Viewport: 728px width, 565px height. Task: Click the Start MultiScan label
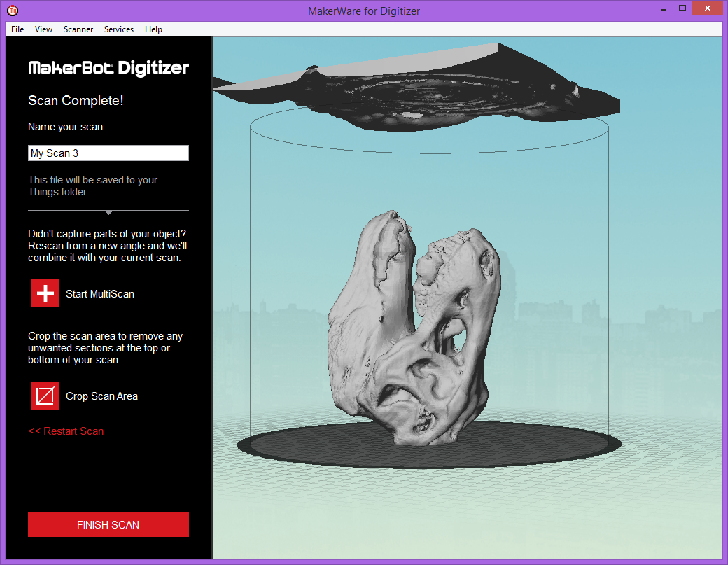(100, 294)
